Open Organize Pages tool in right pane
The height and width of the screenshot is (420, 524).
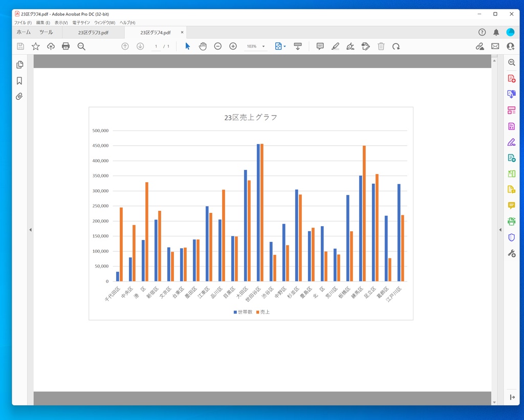click(512, 110)
